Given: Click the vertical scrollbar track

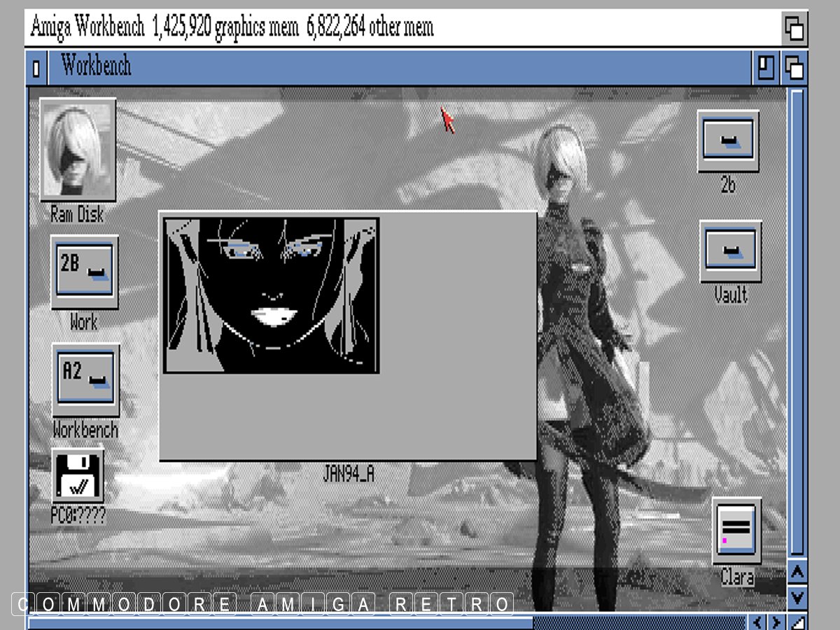Looking at the screenshot, I should pyautogui.click(x=797, y=315).
